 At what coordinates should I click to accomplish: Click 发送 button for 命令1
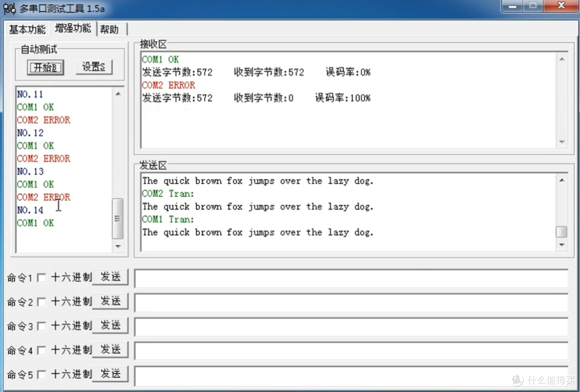coord(110,277)
